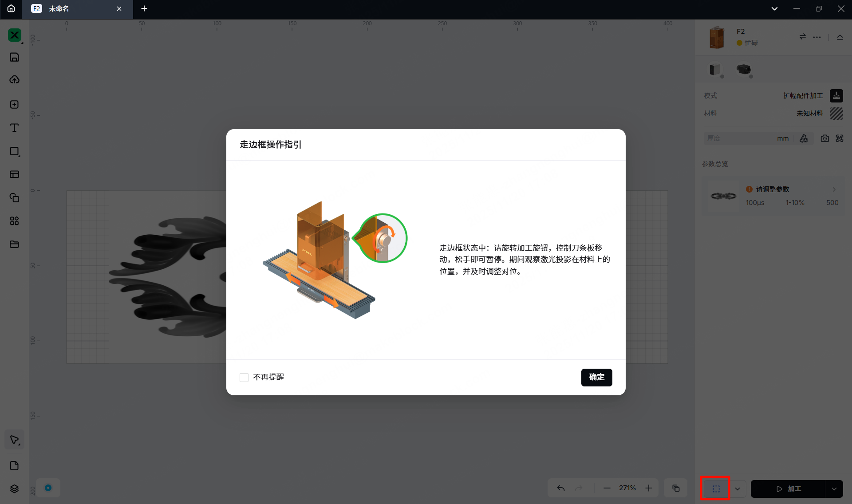Viewport: 852px width, 504px height.
Task: Select the rectangle shape tool
Action: tap(14, 151)
